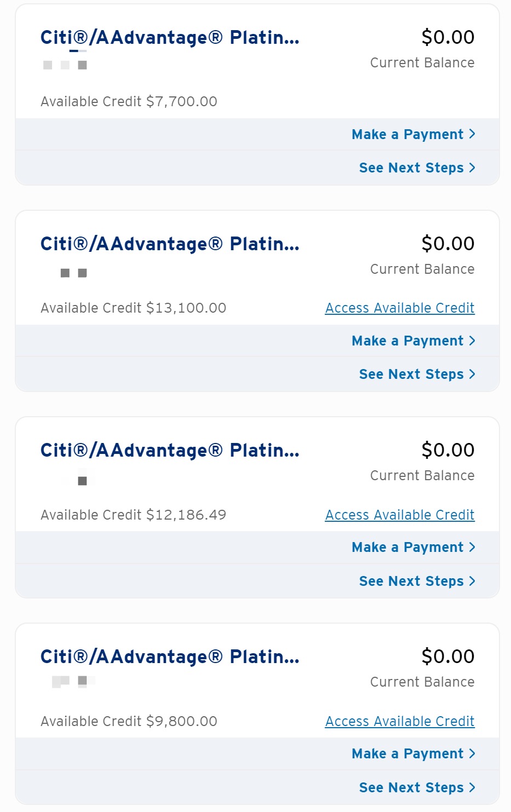The height and width of the screenshot is (812, 511).
Task: Make a payment on the $9,800.00 credit card
Action: 414,754
